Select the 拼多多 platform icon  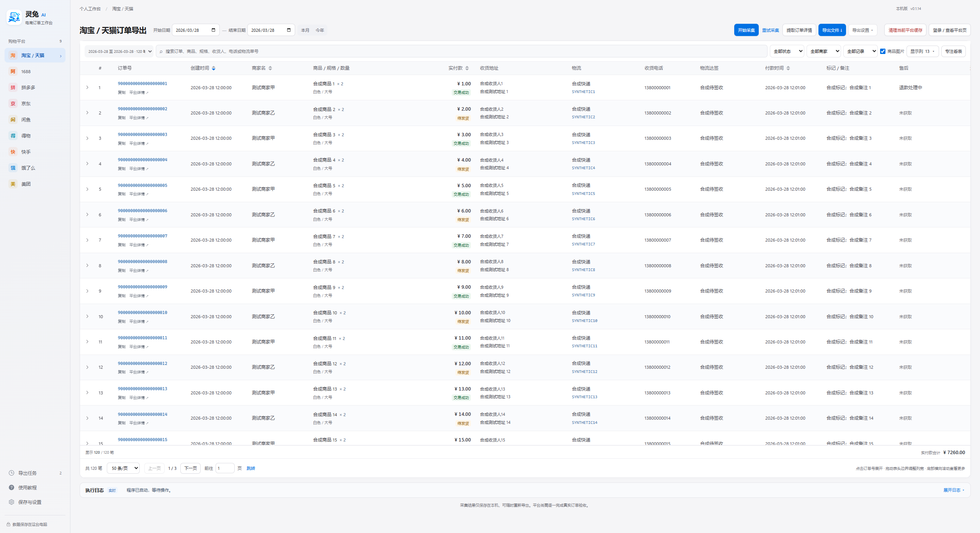point(13,88)
